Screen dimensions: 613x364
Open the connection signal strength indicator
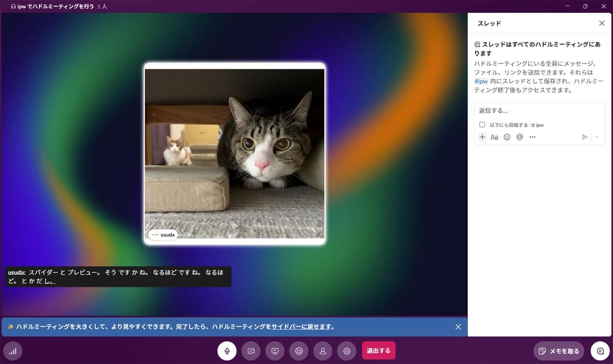[13, 351]
